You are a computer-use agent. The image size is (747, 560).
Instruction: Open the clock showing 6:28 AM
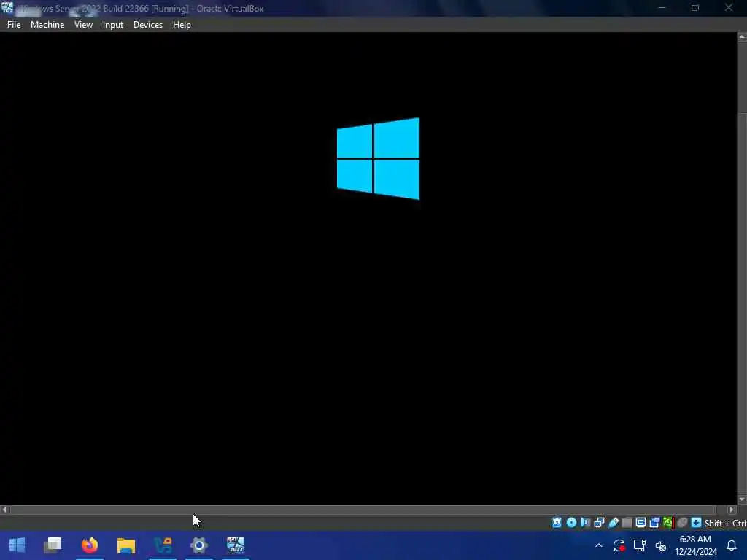(x=695, y=545)
